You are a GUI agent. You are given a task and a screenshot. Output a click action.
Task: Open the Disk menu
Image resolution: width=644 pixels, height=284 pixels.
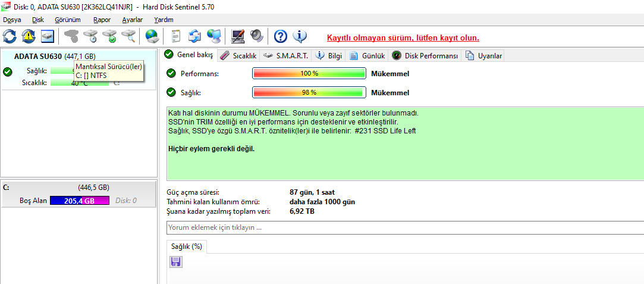(x=38, y=20)
